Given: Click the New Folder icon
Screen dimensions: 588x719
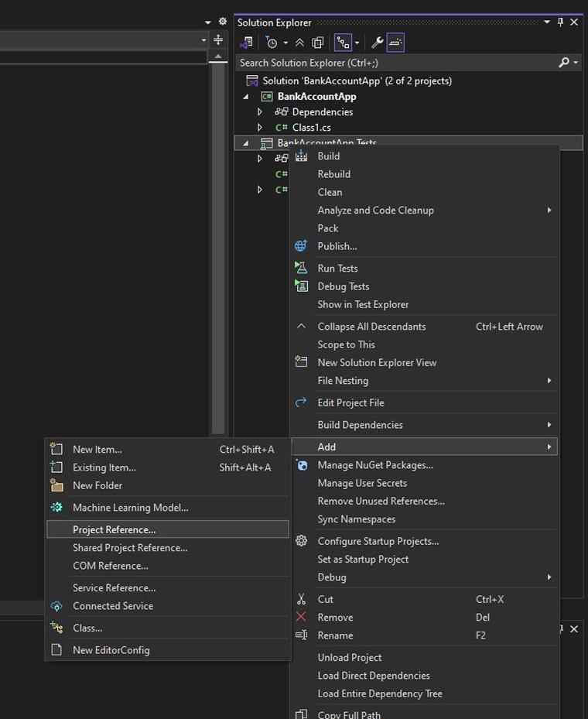Looking at the screenshot, I should pyautogui.click(x=56, y=485).
